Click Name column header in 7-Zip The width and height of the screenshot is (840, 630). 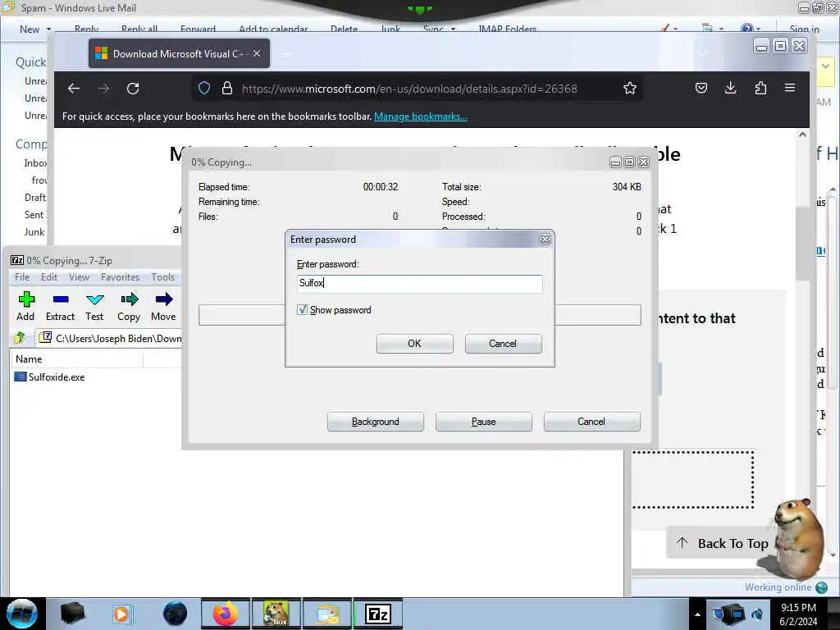pyautogui.click(x=76, y=359)
